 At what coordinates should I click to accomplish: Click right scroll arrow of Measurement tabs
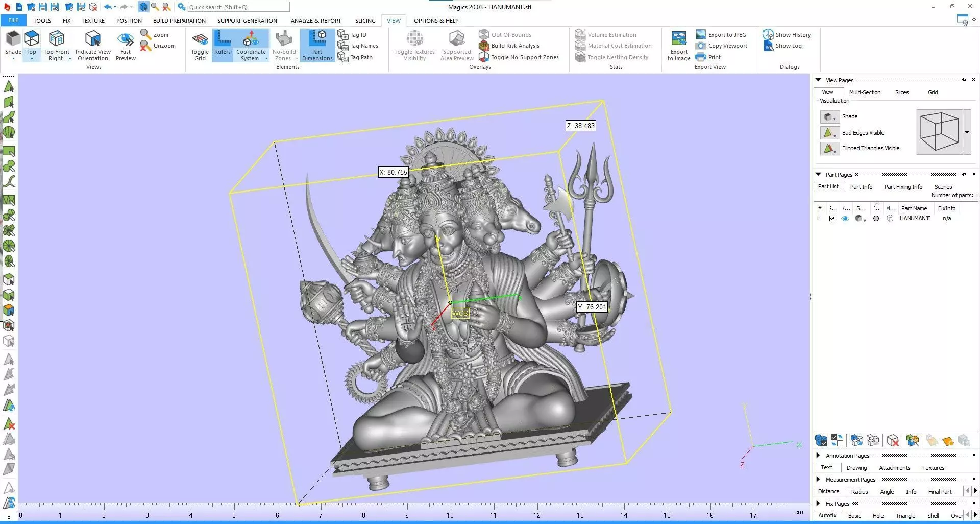click(x=975, y=491)
